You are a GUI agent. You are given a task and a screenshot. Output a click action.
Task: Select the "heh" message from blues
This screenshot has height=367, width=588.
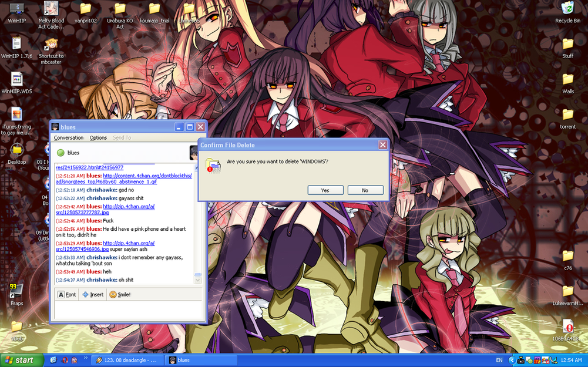click(x=107, y=271)
